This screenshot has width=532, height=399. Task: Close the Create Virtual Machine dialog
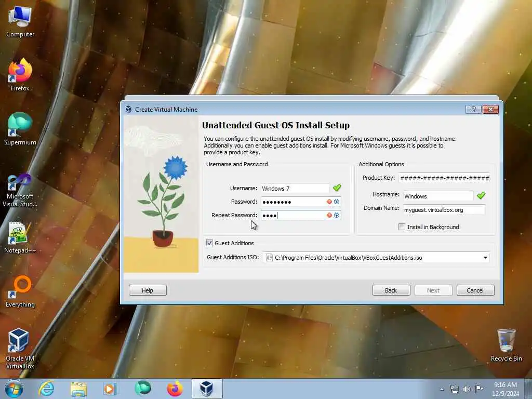point(490,109)
